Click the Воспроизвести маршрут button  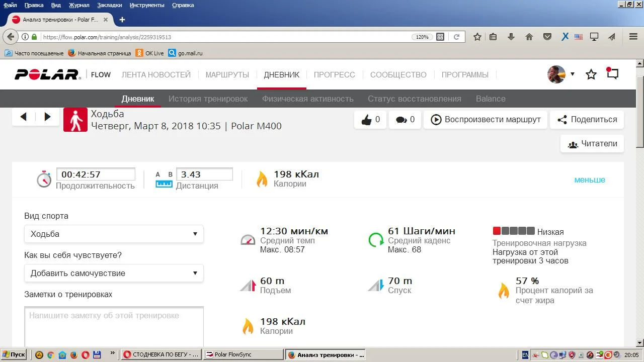[486, 120]
